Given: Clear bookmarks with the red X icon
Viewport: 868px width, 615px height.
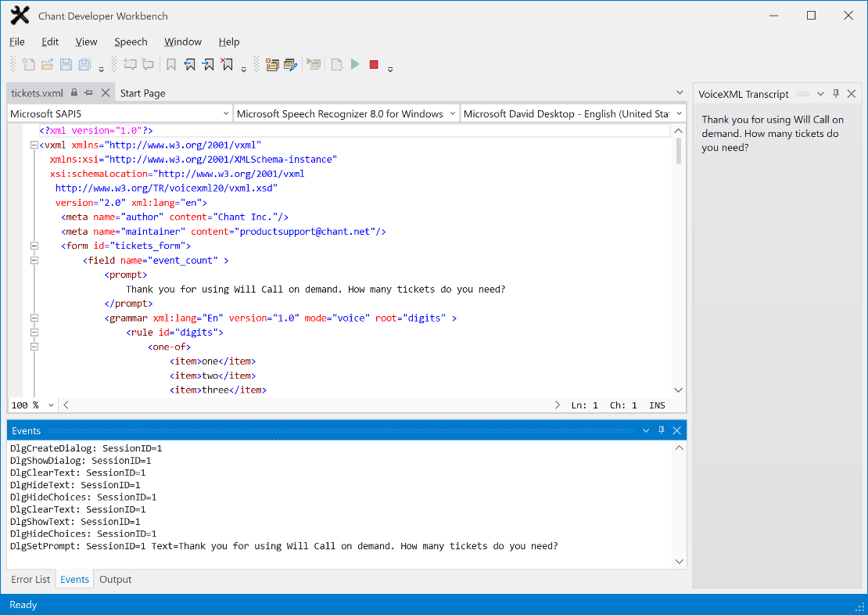Looking at the screenshot, I should tap(227, 65).
